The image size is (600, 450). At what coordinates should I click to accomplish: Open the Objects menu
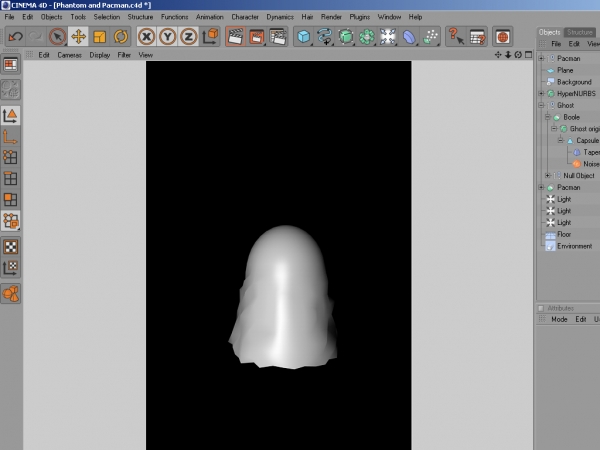tap(51, 17)
